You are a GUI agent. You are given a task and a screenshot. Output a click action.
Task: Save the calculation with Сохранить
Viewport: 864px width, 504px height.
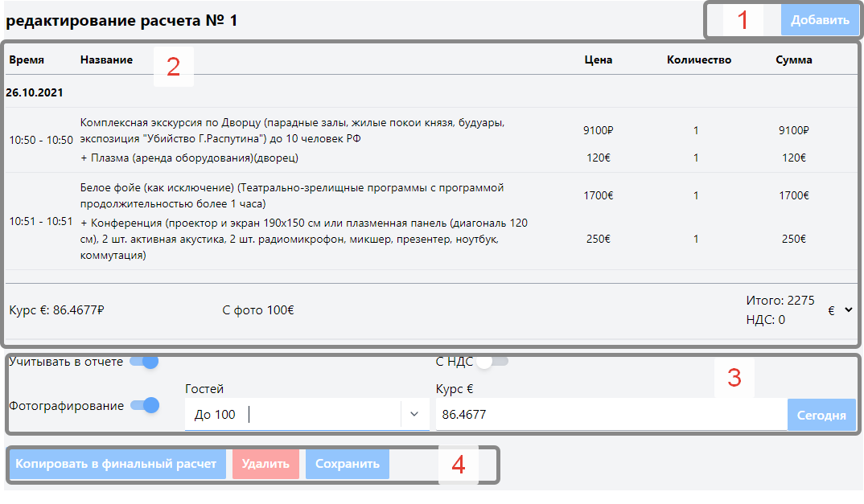tap(347, 464)
